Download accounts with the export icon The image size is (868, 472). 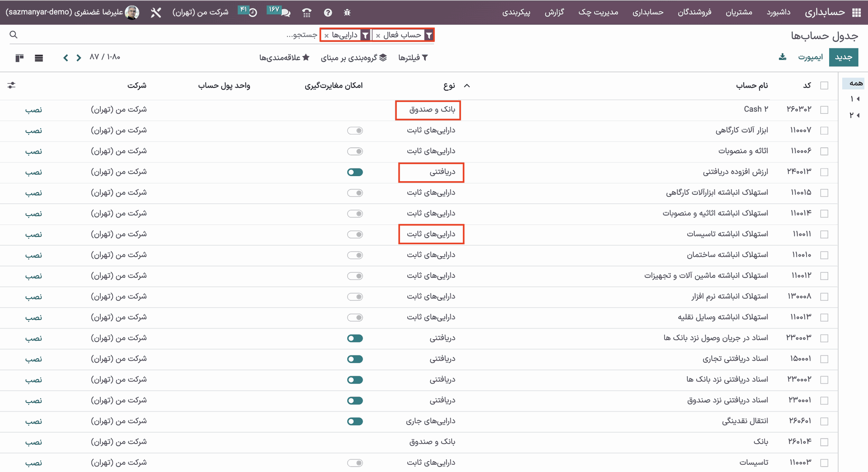[x=783, y=57]
